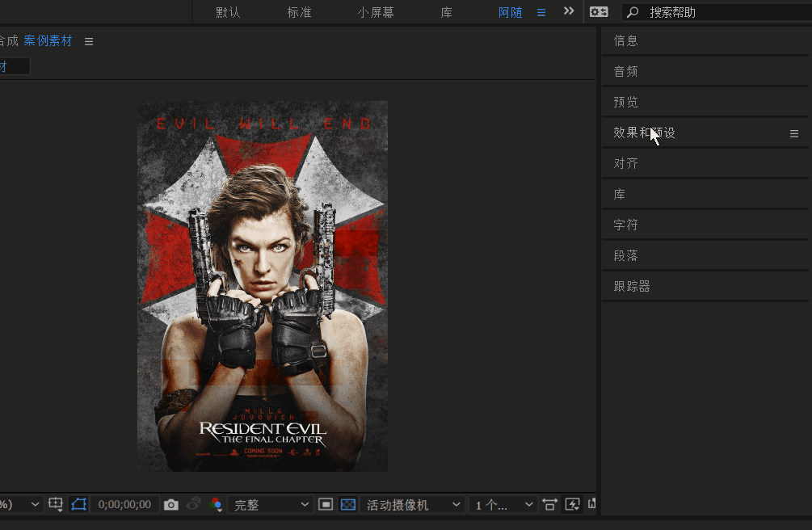Open the 活动摄像机 view dropdown

(x=412, y=504)
